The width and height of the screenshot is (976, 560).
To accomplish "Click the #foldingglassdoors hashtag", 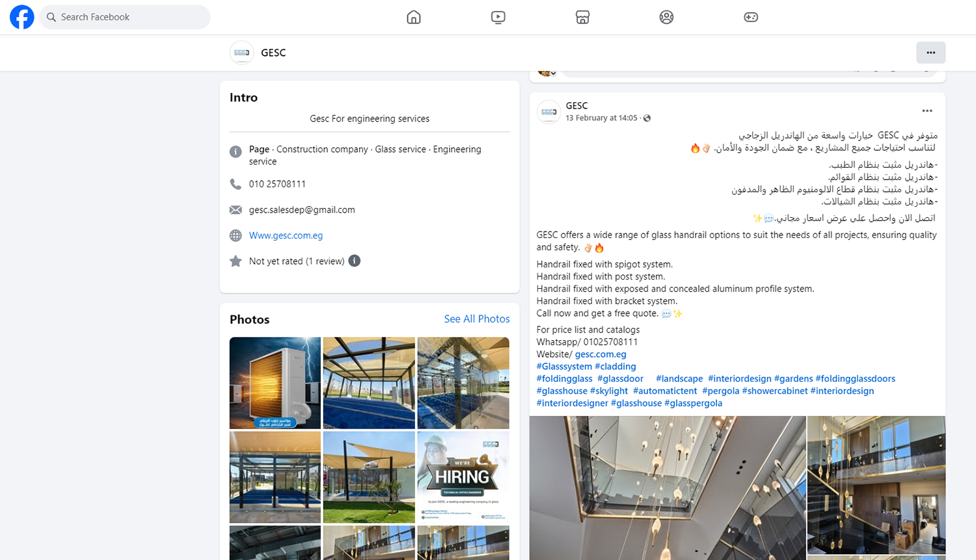I will pos(855,379).
